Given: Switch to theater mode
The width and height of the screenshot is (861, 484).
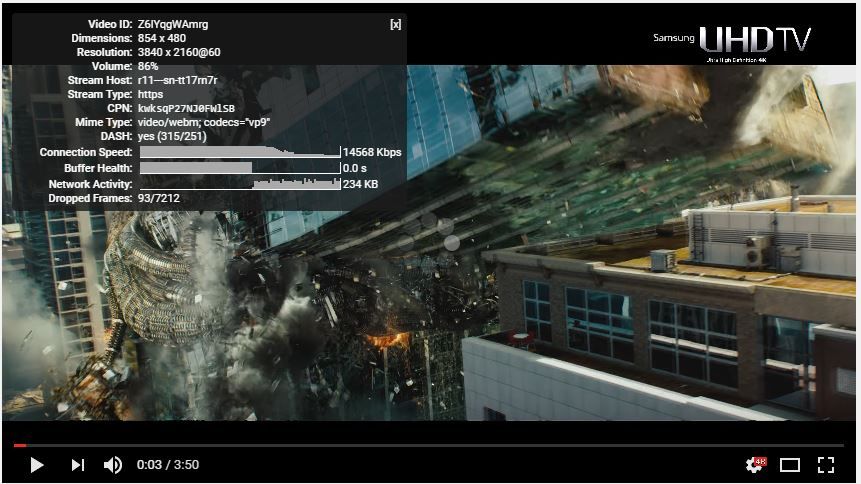Looking at the screenshot, I should pyautogui.click(x=790, y=465).
